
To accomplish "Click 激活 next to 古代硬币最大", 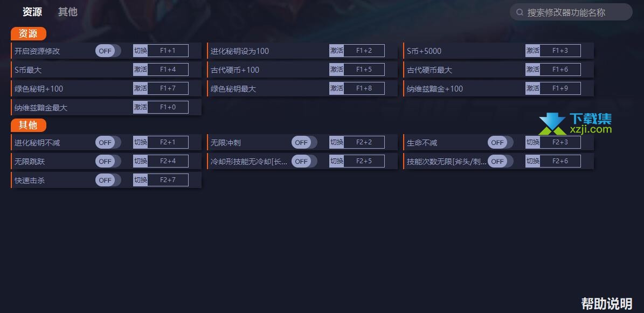I will [x=532, y=69].
